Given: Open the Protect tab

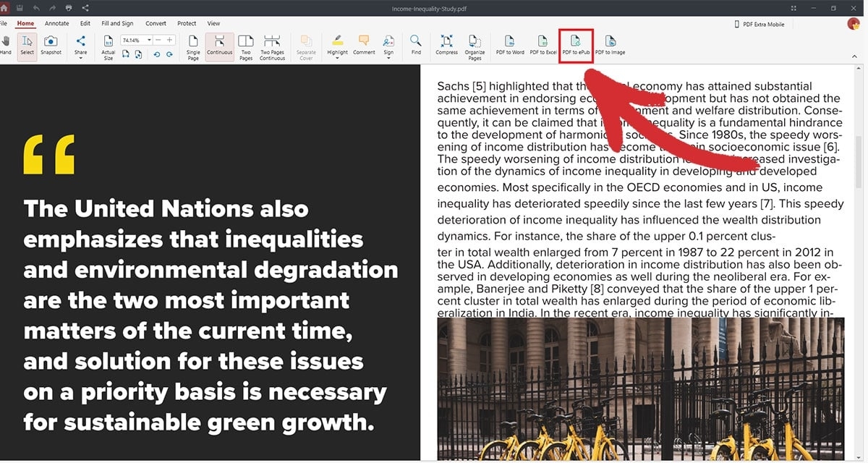Looking at the screenshot, I should (187, 23).
